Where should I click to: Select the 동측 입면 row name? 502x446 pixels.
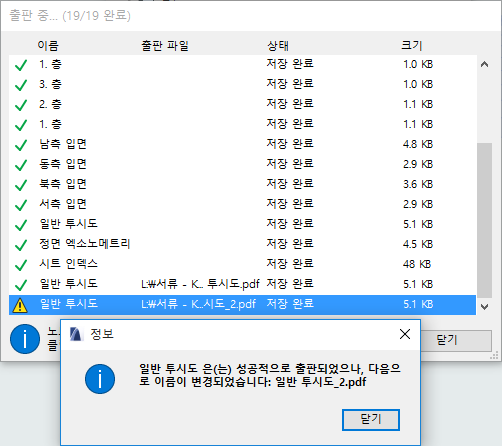click(x=63, y=164)
